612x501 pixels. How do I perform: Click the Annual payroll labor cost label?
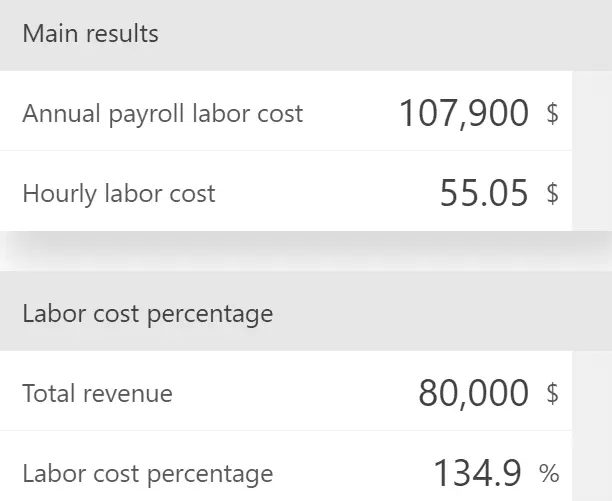pyautogui.click(x=162, y=114)
